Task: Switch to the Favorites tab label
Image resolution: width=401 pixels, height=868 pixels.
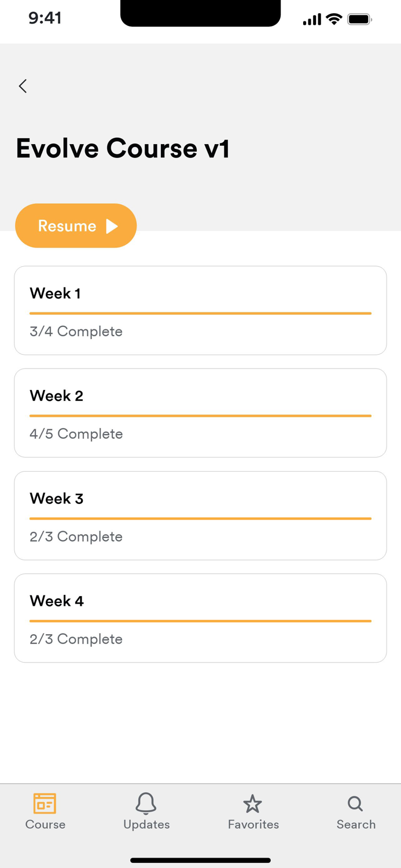Action: tap(253, 825)
